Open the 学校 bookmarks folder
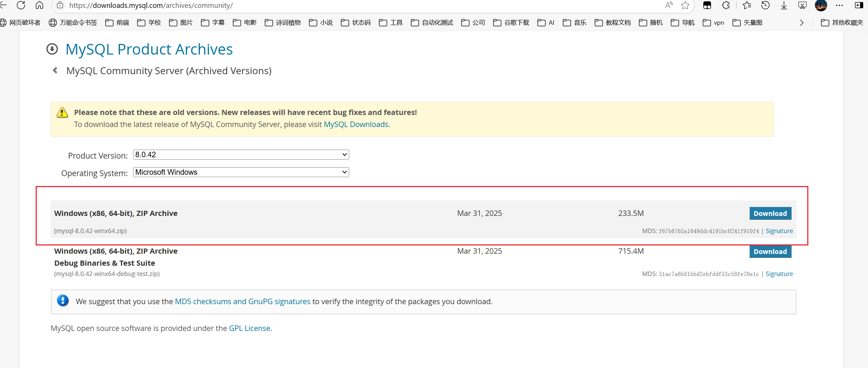Screen dimensions: 868x368 tap(149, 23)
